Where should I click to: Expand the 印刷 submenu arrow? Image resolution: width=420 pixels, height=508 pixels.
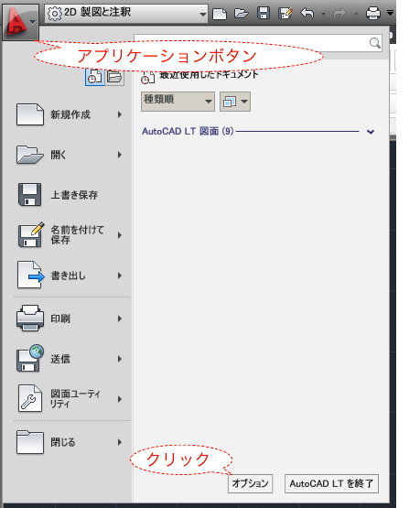click(x=120, y=319)
